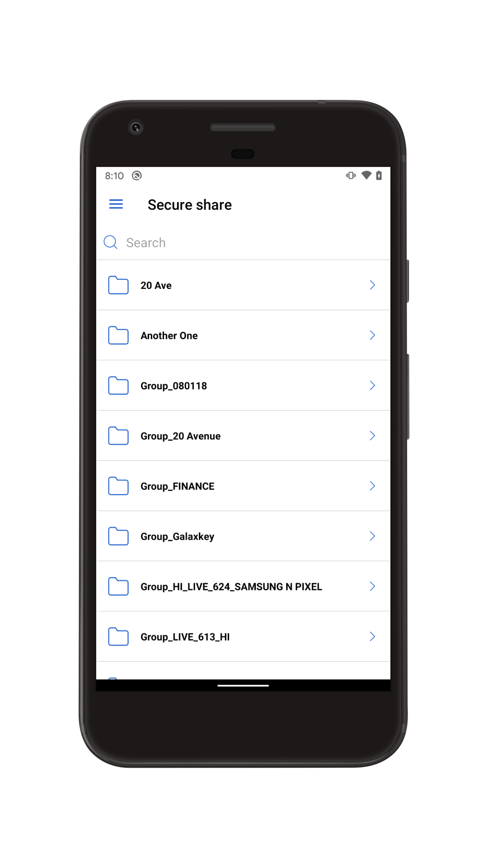Expand Group_HI_LIVE_624_SAMSUNG N PIXEL chevron
The width and height of the screenshot is (488, 868).
pos(372,586)
